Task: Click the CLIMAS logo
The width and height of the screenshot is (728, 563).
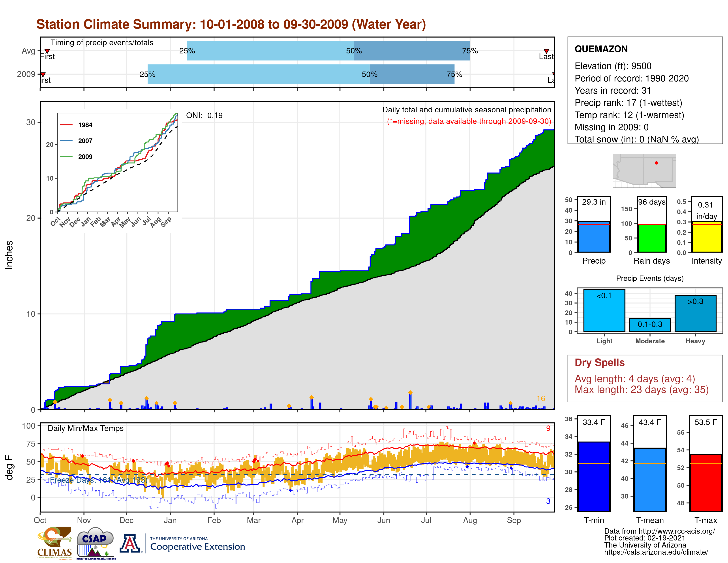Action: [x=55, y=543]
